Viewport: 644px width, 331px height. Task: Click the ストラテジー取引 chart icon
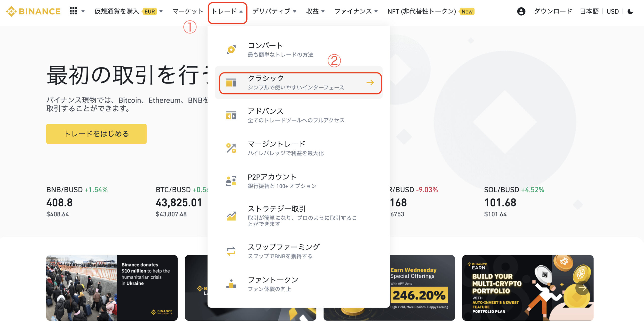tap(231, 216)
